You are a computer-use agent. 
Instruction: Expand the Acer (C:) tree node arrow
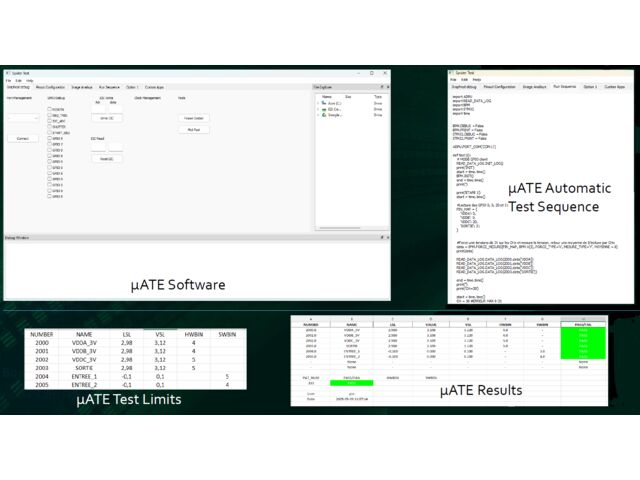tap(318, 103)
